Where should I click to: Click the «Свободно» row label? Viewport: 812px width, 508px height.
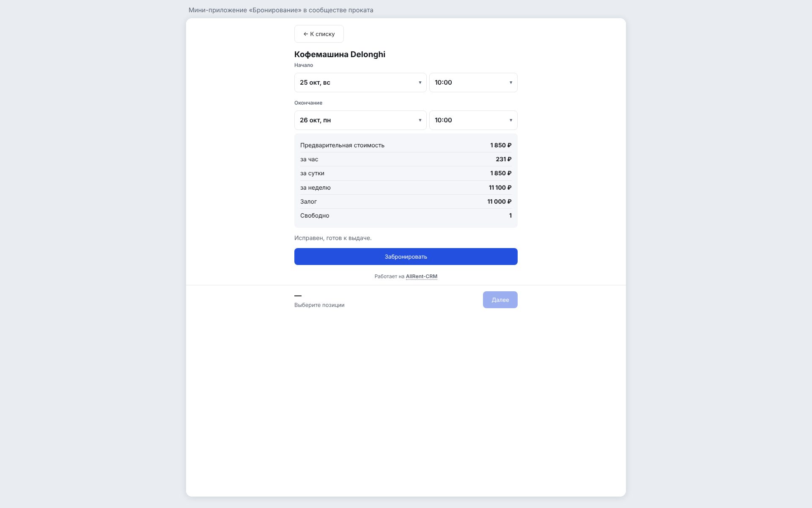pyautogui.click(x=315, y=215)
